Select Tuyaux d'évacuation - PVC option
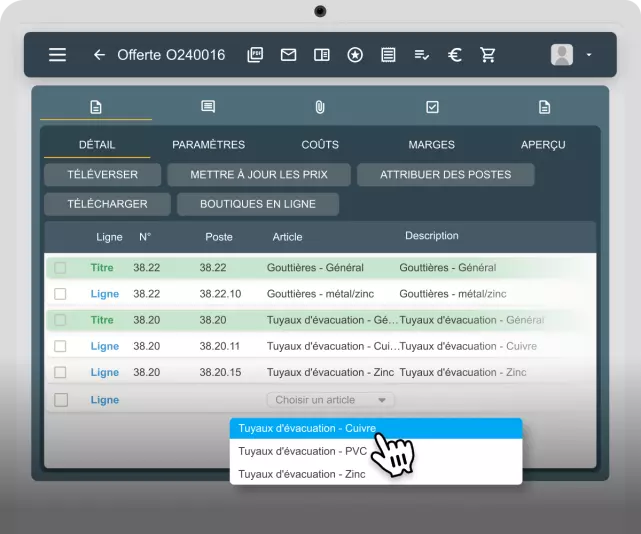 pyautogui.click(x=376, y=451)
